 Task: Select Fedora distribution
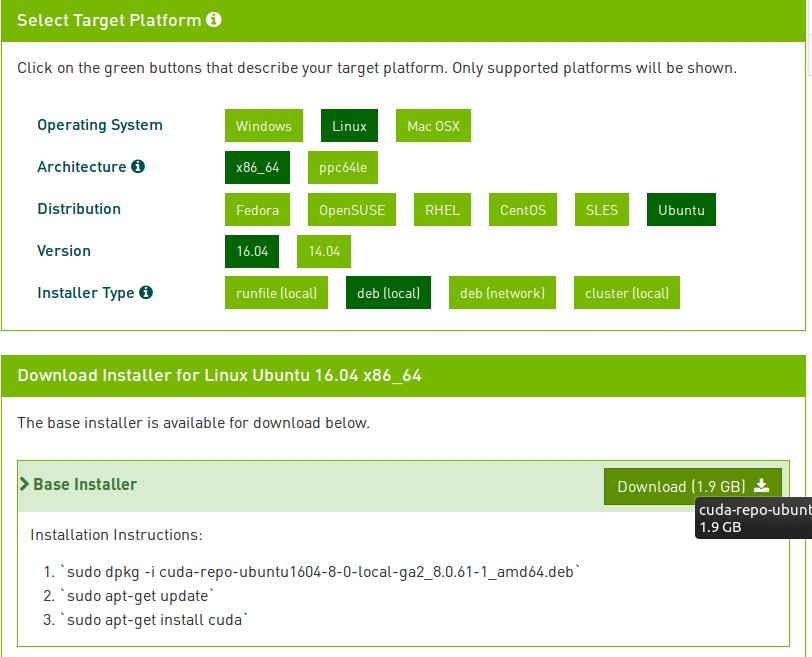(257, 210)
